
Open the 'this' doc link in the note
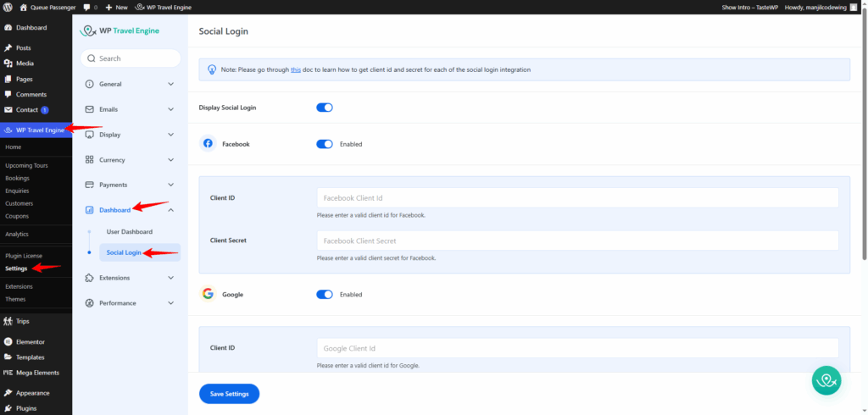tap(296, 69)
